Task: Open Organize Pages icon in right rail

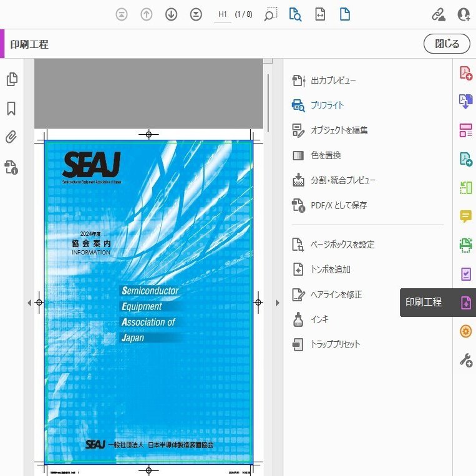Action: pos(466,130)
